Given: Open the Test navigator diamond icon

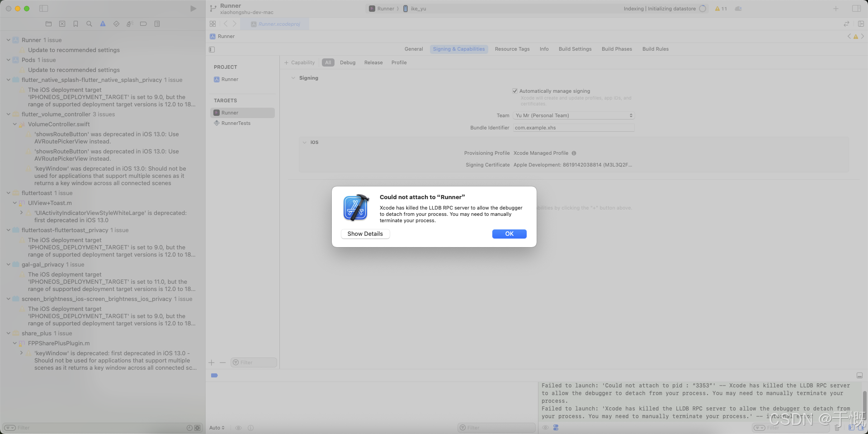Looking at the screenshot, I should point(116,24).
